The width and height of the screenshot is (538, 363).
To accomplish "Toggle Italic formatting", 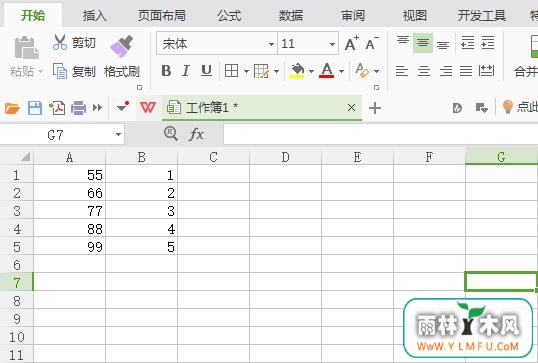I will coord(186,71).
